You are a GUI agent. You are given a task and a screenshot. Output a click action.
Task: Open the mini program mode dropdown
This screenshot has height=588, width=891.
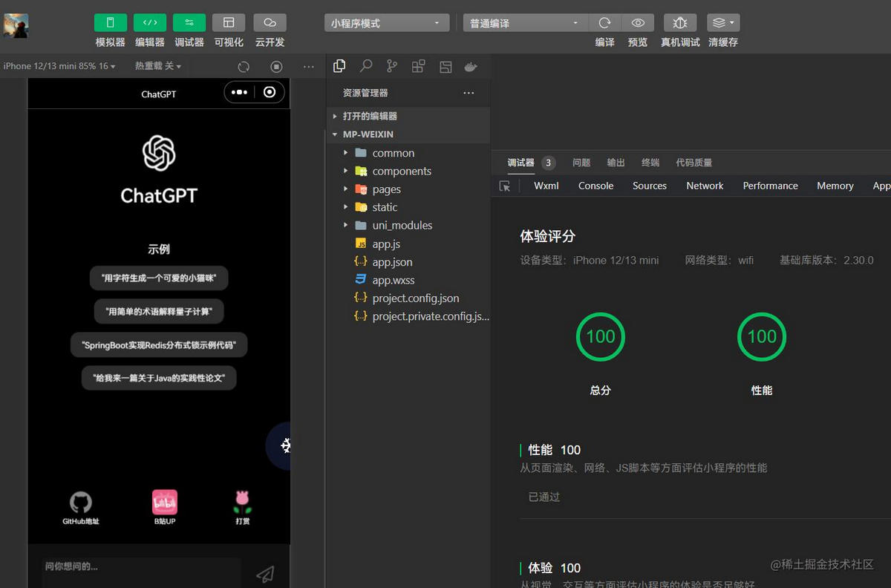[386, 23]
